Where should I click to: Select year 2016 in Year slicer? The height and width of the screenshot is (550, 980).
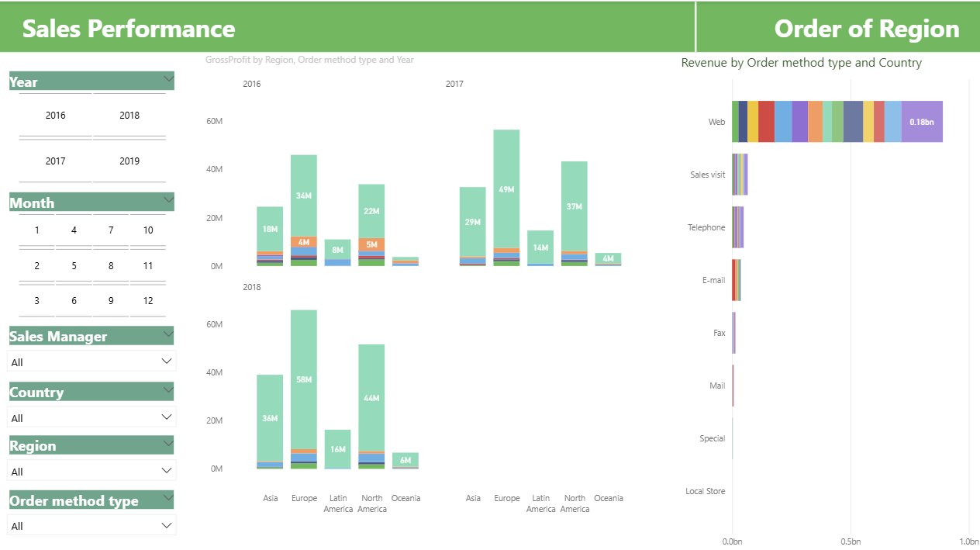(x=56, y=116)
